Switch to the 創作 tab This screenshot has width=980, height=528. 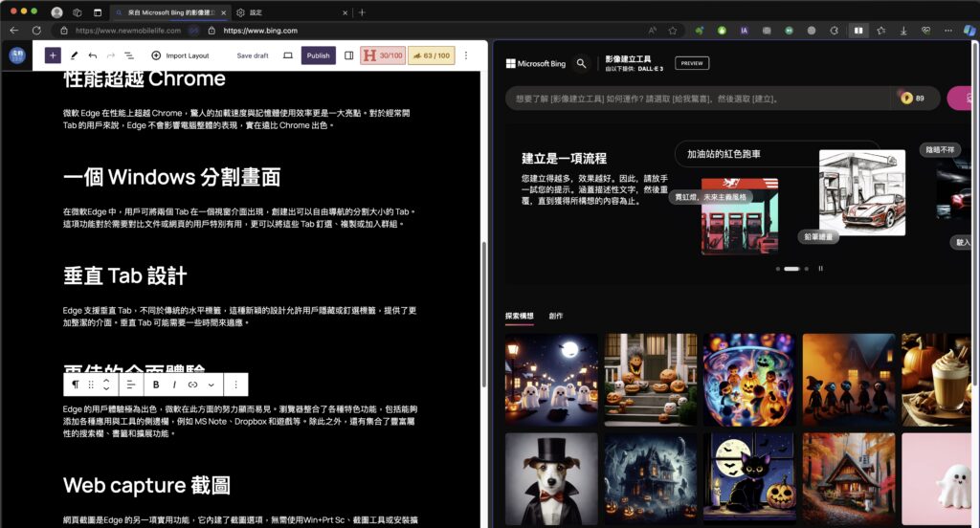coord(556,316)
